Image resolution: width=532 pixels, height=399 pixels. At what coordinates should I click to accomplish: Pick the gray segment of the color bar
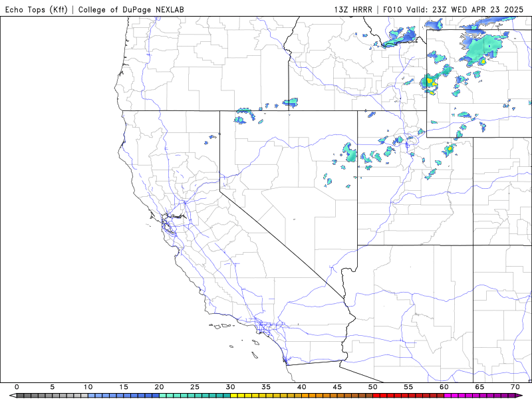click(x=53, y=396)
